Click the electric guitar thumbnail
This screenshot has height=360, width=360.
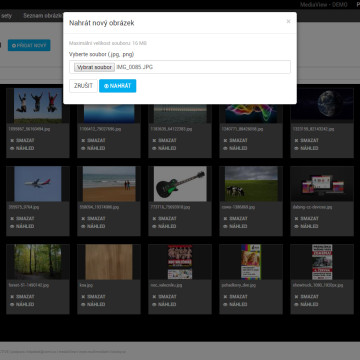(180, 184)
